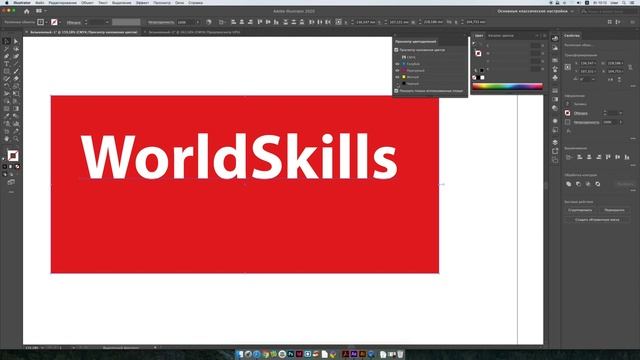Click the Перекрасить button

pyautogui.click(x=614, y=210)
